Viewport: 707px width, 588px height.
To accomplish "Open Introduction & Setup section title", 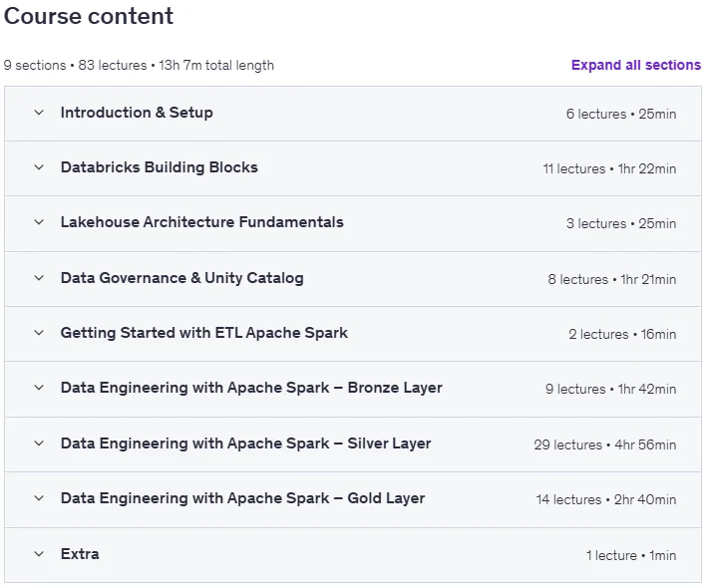I will click(137, 113).
